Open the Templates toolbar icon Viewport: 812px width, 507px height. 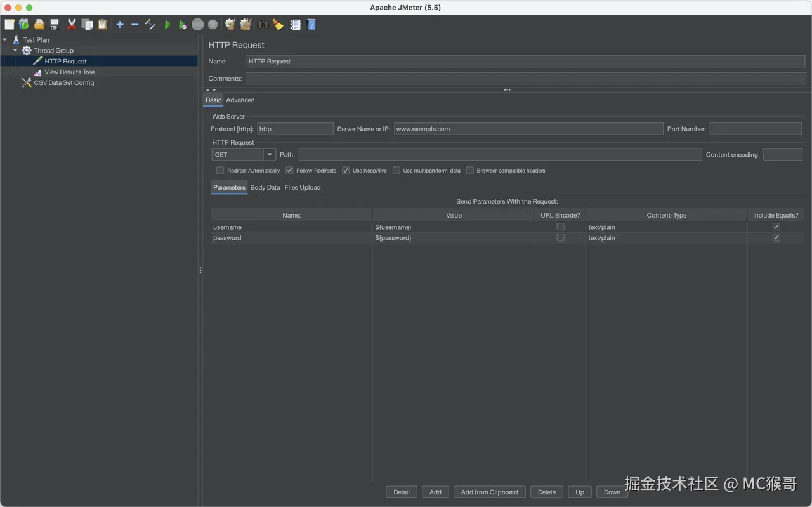pos(24,25)
